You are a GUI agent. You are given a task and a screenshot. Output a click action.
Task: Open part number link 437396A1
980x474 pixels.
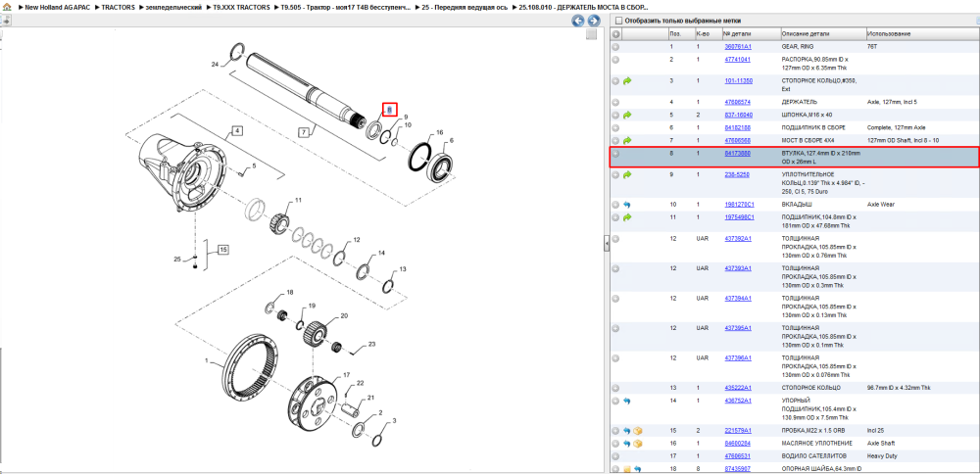[x=738, y=357]
